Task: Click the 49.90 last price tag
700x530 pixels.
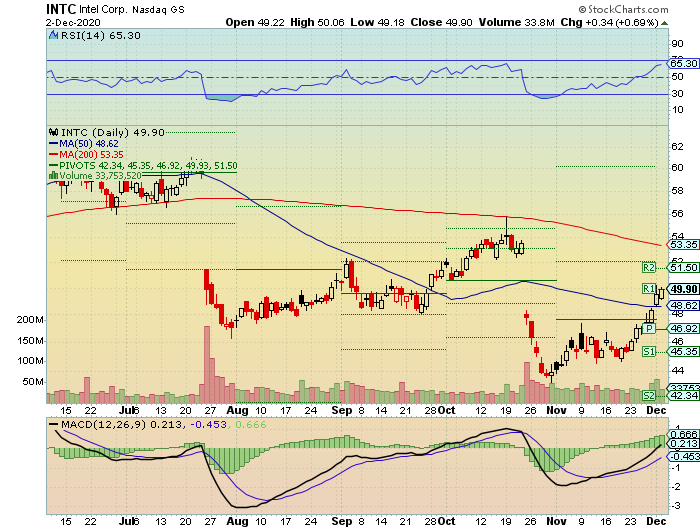Action: tap(683, 289)
